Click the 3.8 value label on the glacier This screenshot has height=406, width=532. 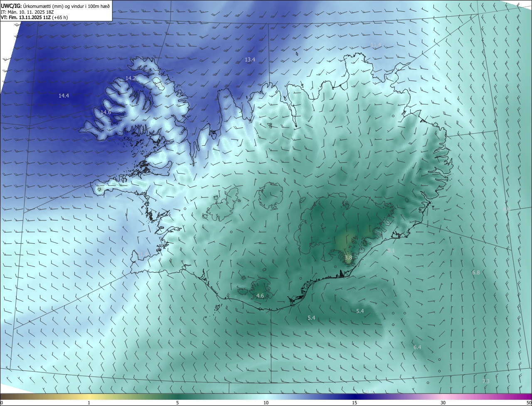point(348,257)
